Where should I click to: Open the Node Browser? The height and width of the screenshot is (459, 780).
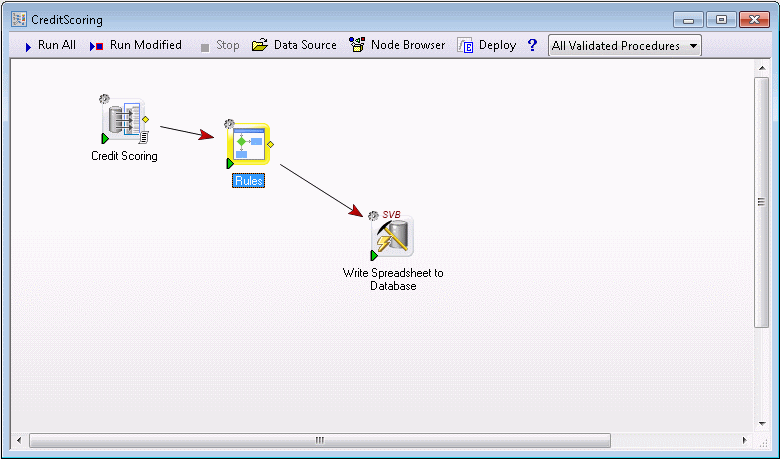(396, 45)
